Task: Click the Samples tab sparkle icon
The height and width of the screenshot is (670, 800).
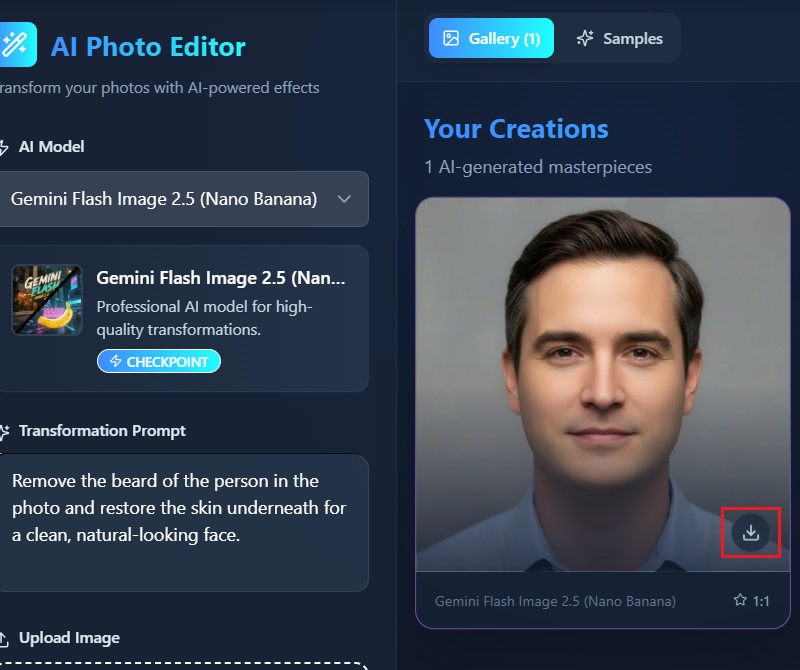Action: [585, 38]
